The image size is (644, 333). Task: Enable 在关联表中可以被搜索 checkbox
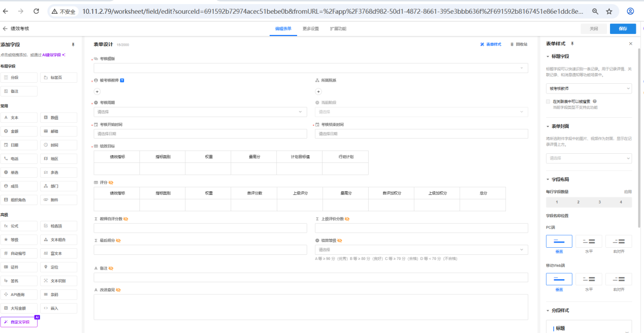pos(548,102)
